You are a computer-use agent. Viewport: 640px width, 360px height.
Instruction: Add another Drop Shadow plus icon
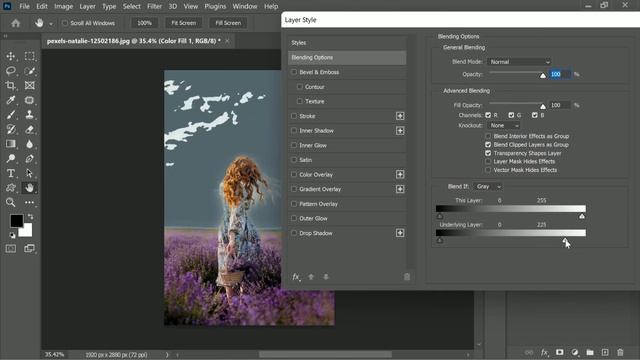(x=400, y=233)
